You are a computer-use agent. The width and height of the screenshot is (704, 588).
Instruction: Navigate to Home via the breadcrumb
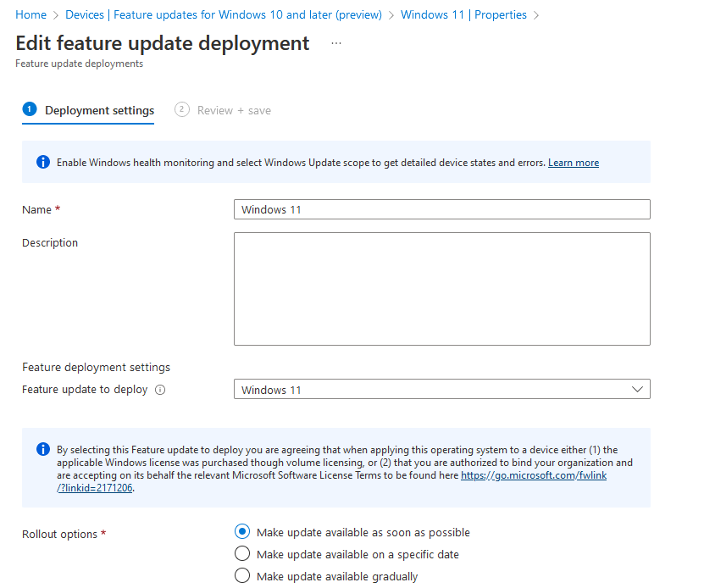30,14
